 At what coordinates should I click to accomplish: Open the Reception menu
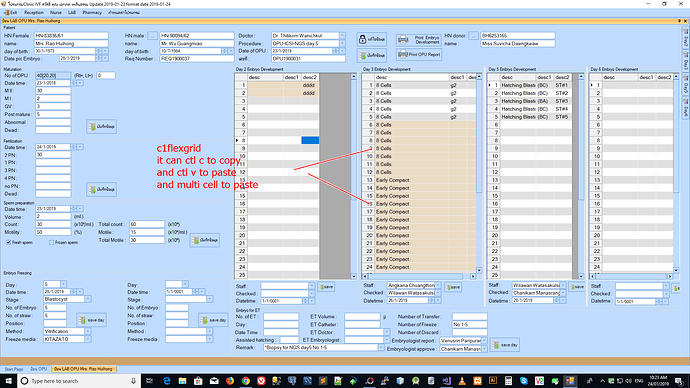pos(33,12)
